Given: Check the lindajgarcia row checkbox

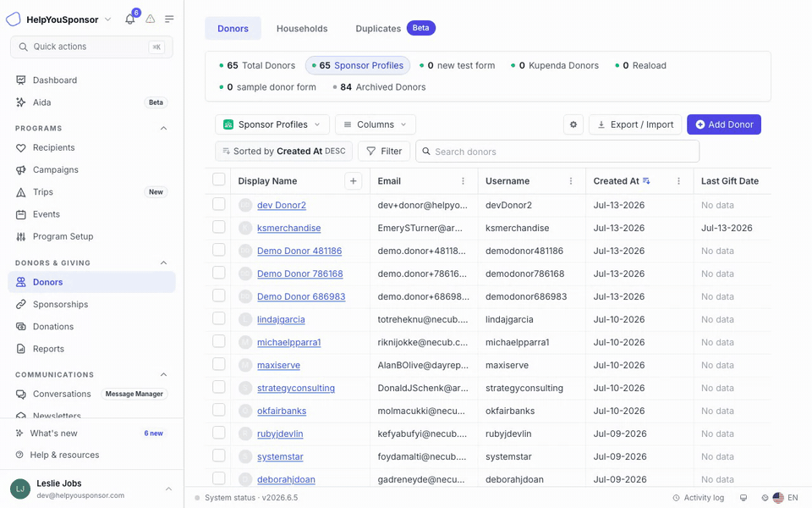Looking at the screenshot, I should (x=218, y=317).
